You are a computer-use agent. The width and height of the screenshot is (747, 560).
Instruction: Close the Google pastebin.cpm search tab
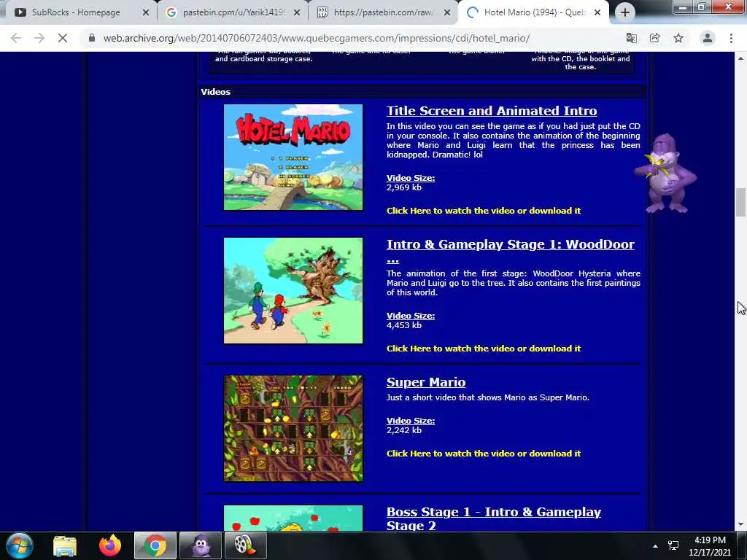coord(297,13)
